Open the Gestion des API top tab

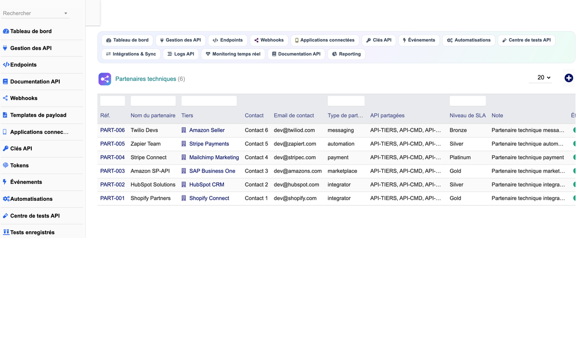coord(180,40)
